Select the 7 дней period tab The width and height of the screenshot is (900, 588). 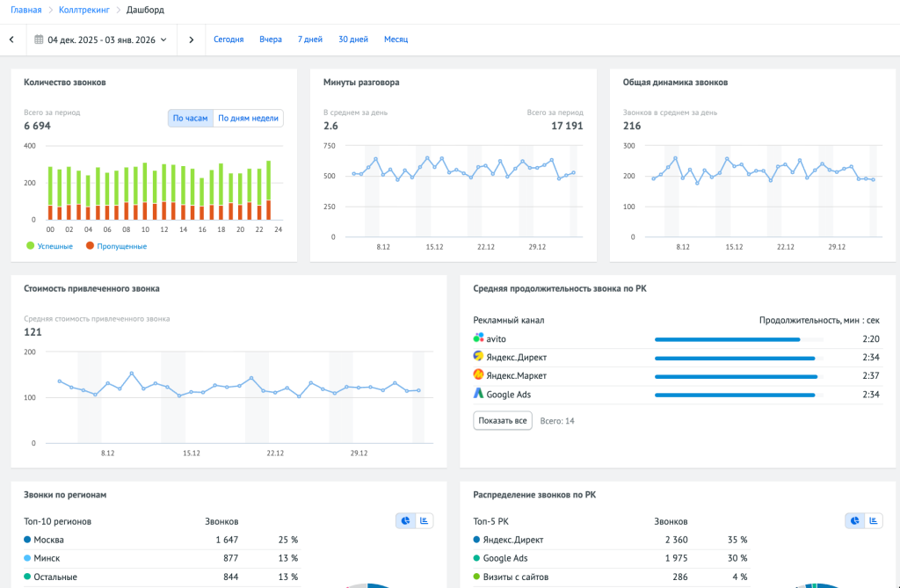coord(309,40)
